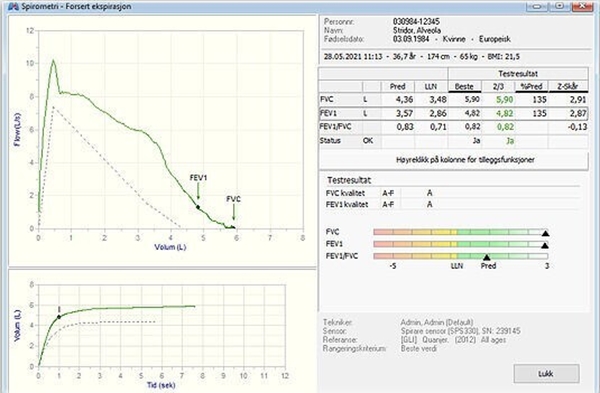Select the Z-Skår column header

(568, 86)
